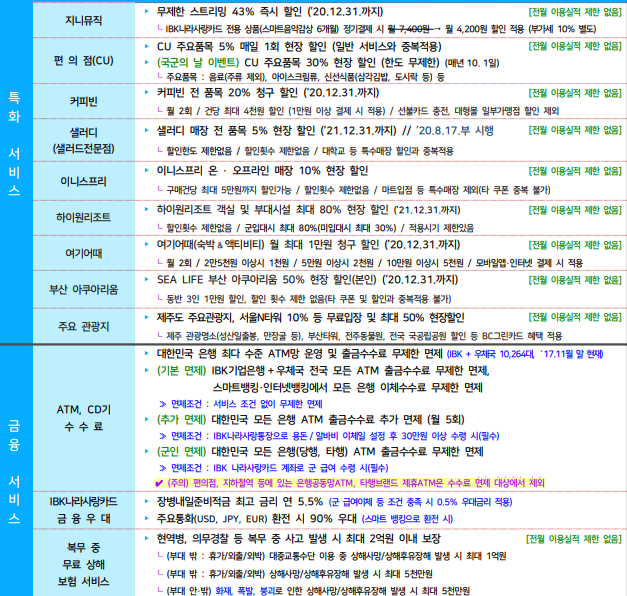Click the 무제한 스트리밍 43% 즉시 할인 line
This screenshot has width=627, height=596.
(270, 12)
